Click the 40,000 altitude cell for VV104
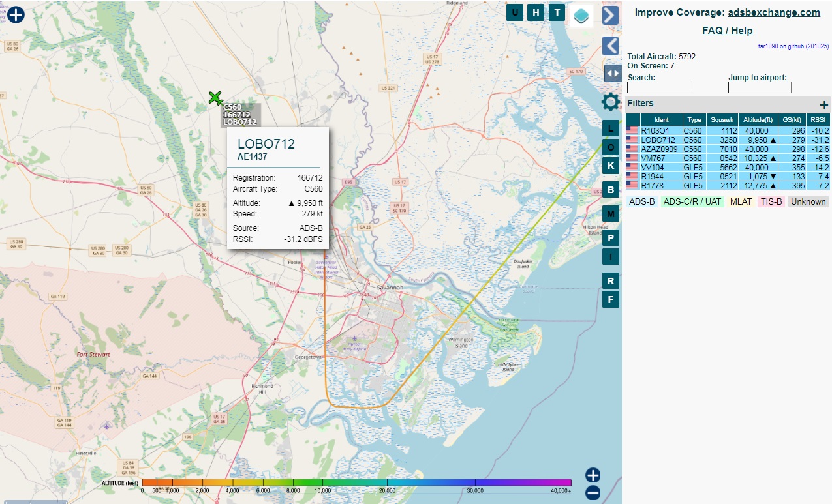This screenshot has height=504, width=832. click(x=758, y=168)
